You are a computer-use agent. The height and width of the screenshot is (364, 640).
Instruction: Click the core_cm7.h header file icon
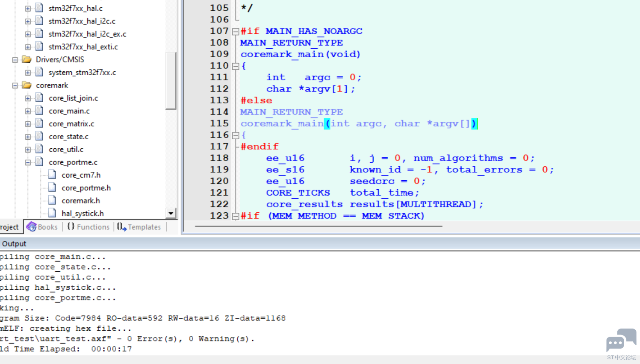pos(52,174)
